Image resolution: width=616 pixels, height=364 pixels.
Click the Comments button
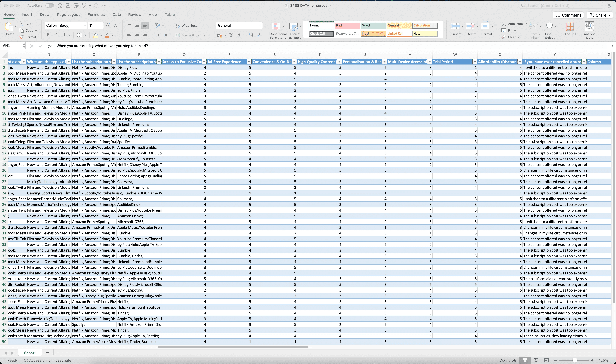(568, 15)
